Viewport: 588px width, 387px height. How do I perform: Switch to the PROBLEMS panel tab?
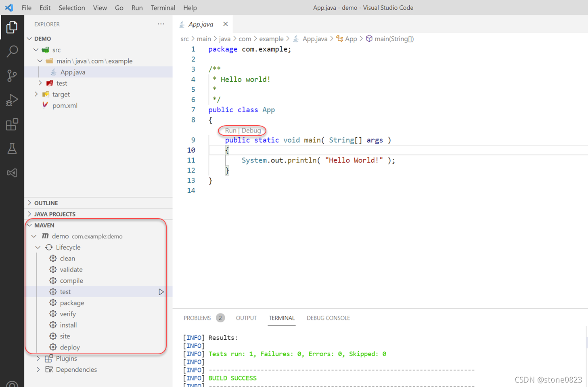[197, 318]
